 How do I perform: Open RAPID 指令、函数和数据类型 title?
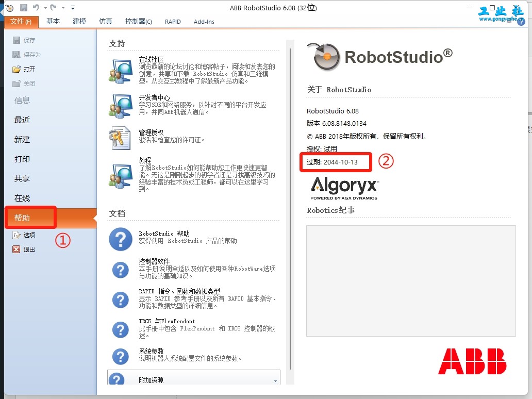tap(179, 291)
